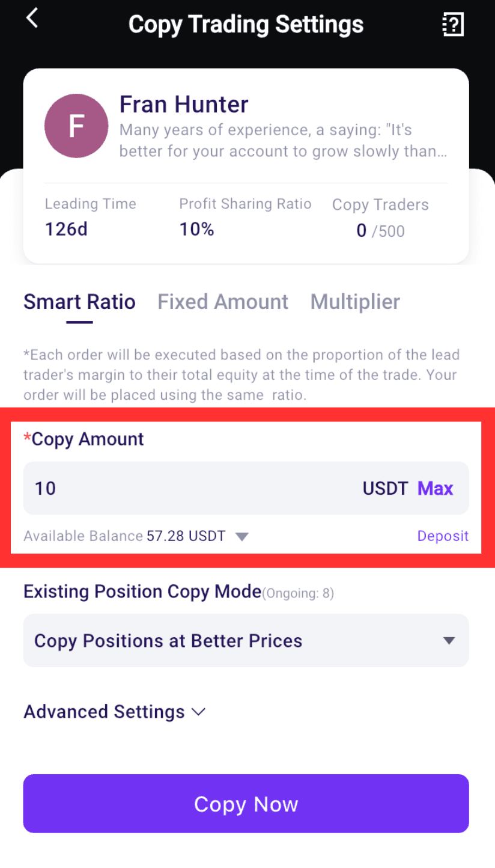Tap the back arrow icon
The image size is (495, 868).
click(x=32, y=18)
